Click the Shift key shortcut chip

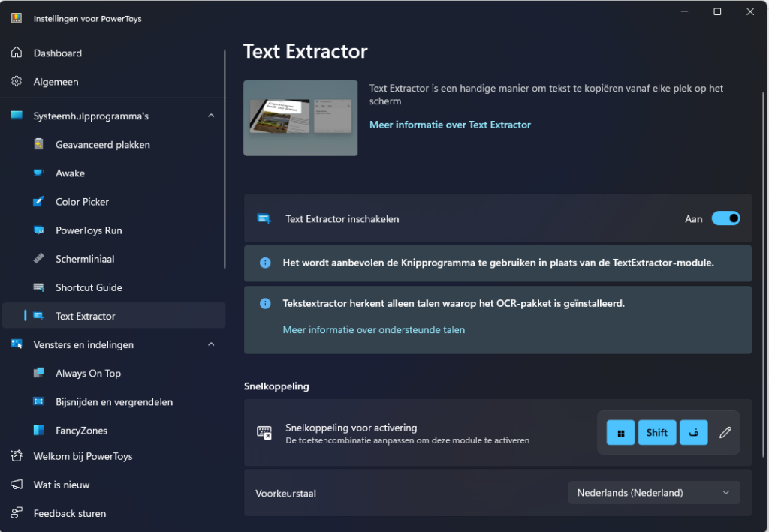point(656,432)
